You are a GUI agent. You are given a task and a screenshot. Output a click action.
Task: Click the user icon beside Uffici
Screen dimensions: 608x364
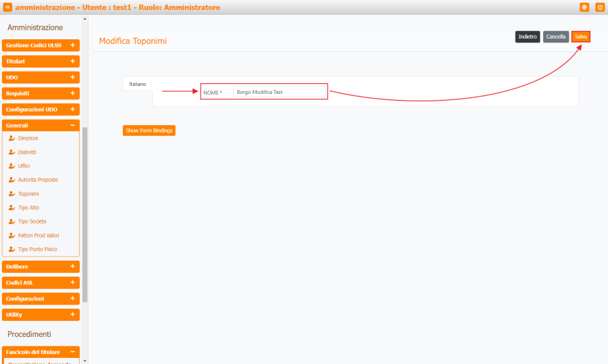point(11,165)
